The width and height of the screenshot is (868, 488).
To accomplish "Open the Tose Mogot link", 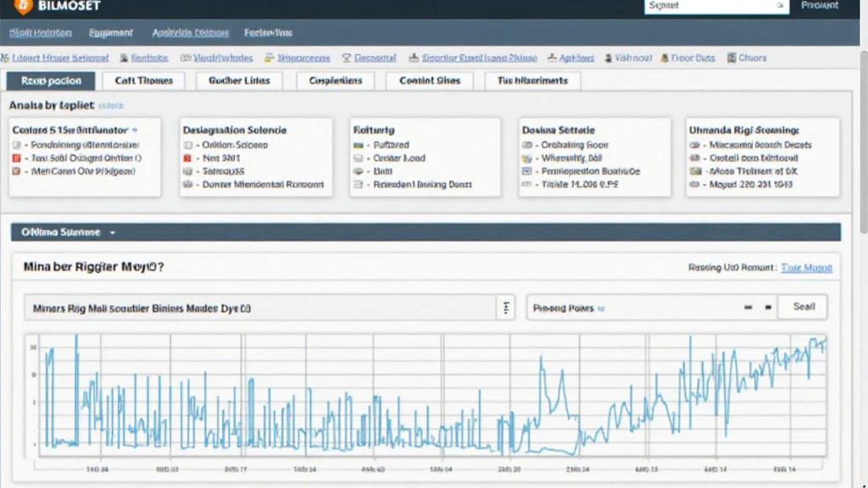I will tap(806, 268).
